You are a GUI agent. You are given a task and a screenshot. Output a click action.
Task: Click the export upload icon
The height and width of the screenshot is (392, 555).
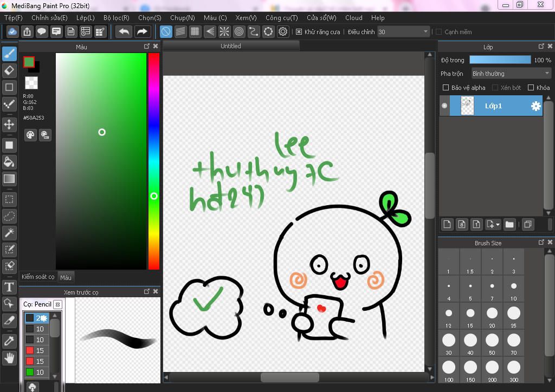tap(27, 32)
